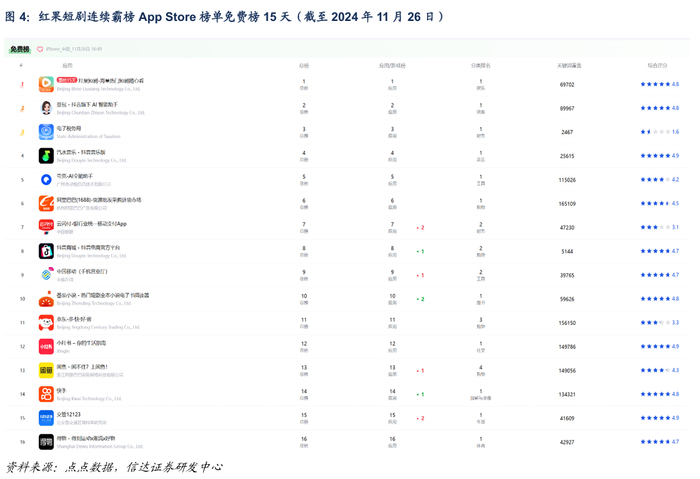This screenshot has height=479, width=700.
Task: Open the 云闪付 app title link
Action: [92, 224]
